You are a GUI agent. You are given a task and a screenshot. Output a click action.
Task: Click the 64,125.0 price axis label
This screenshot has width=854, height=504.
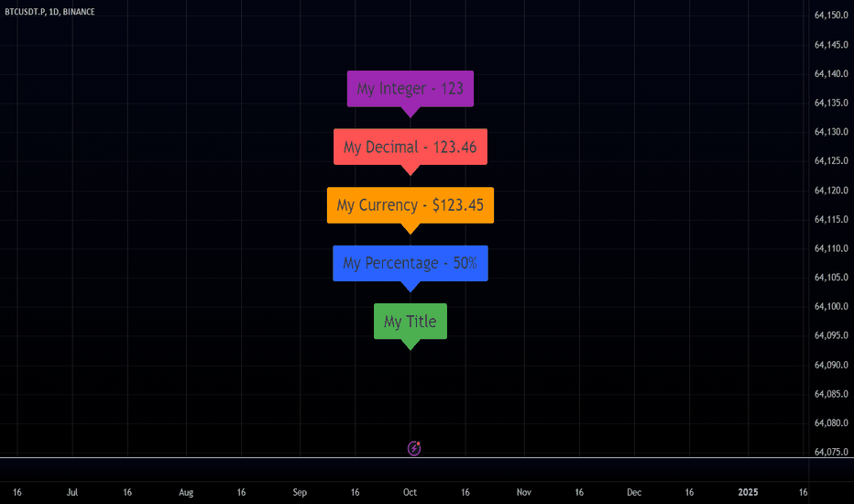[x=831, y=160]
